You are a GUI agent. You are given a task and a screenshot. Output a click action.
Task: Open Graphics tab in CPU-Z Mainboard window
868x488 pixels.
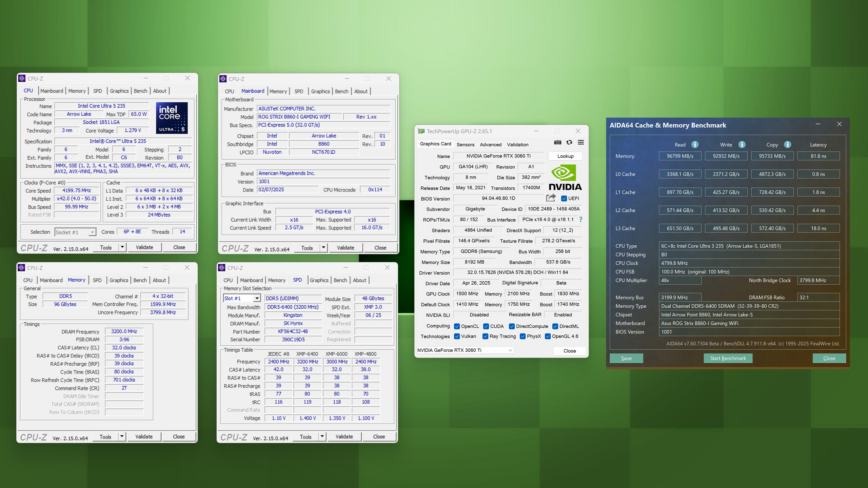click(x=320, y=91)
